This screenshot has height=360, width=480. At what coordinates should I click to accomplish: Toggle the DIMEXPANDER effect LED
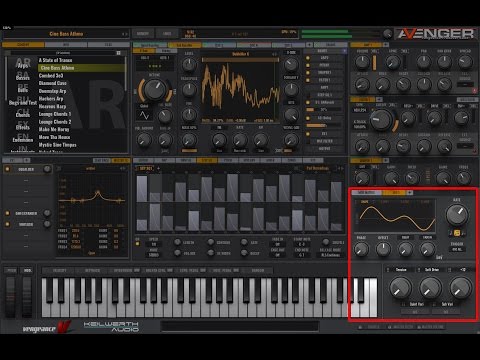7,213
